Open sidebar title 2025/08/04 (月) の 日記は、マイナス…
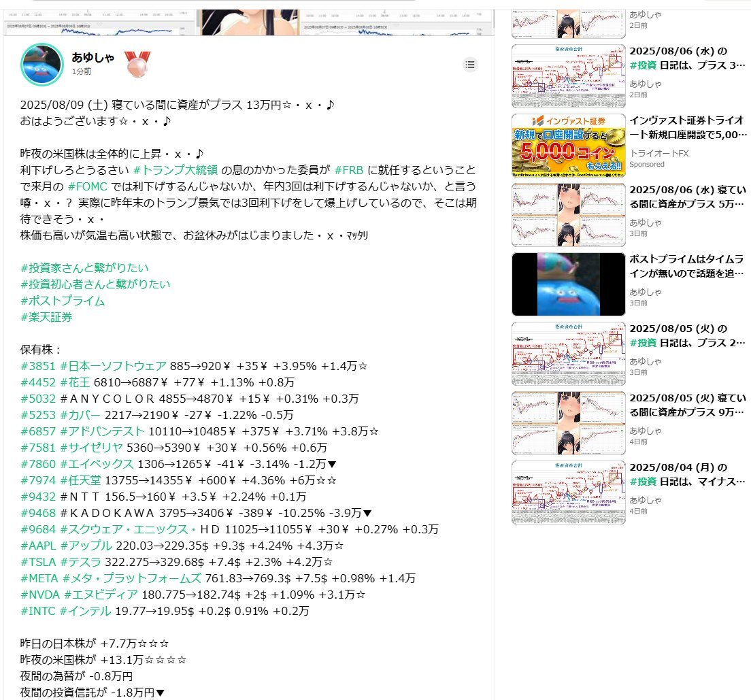 [688, 474]
